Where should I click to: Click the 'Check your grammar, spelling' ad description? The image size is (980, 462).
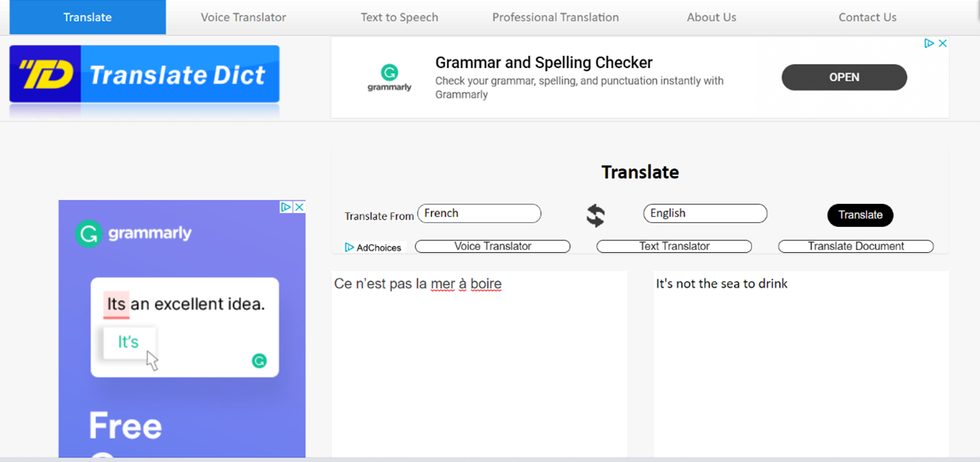579,87
